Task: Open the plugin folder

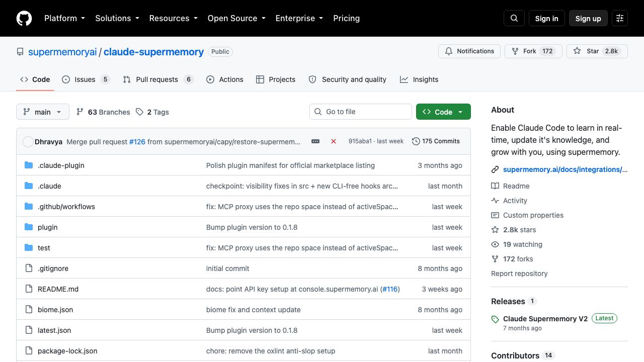Action: (48, 227)
